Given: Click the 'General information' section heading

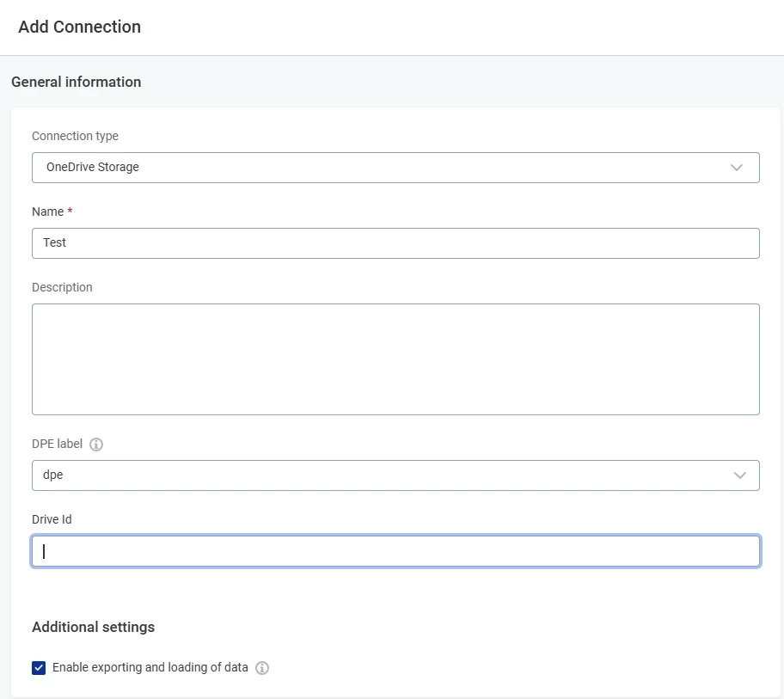Looking at the screenshot, I should 76,83.
